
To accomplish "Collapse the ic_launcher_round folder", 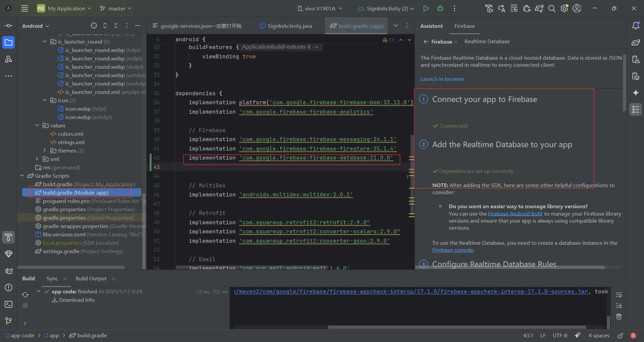I will (x=45, y=42).
